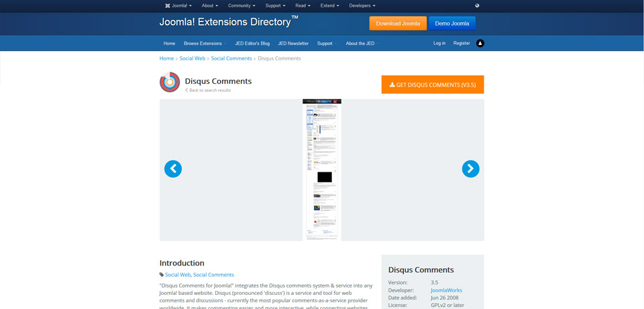Go to Home in the JED navigation bar

click(169, 44)
